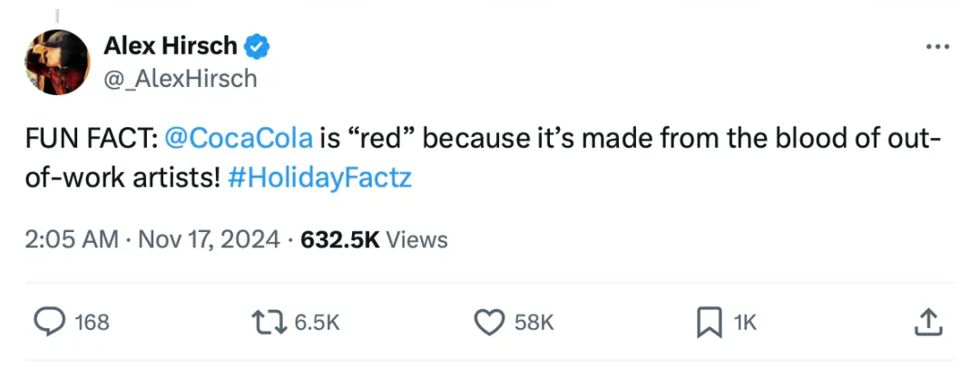Click the reply speech bubble icon

(49, 321)
